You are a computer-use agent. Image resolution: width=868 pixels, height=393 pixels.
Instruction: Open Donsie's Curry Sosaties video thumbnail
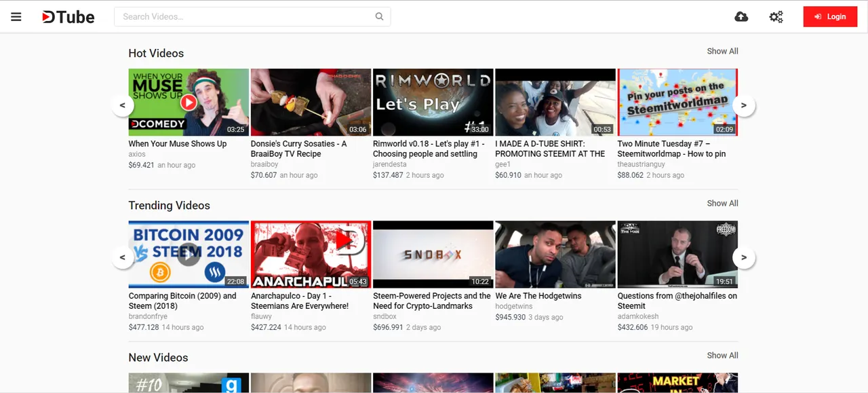point(311,102)
